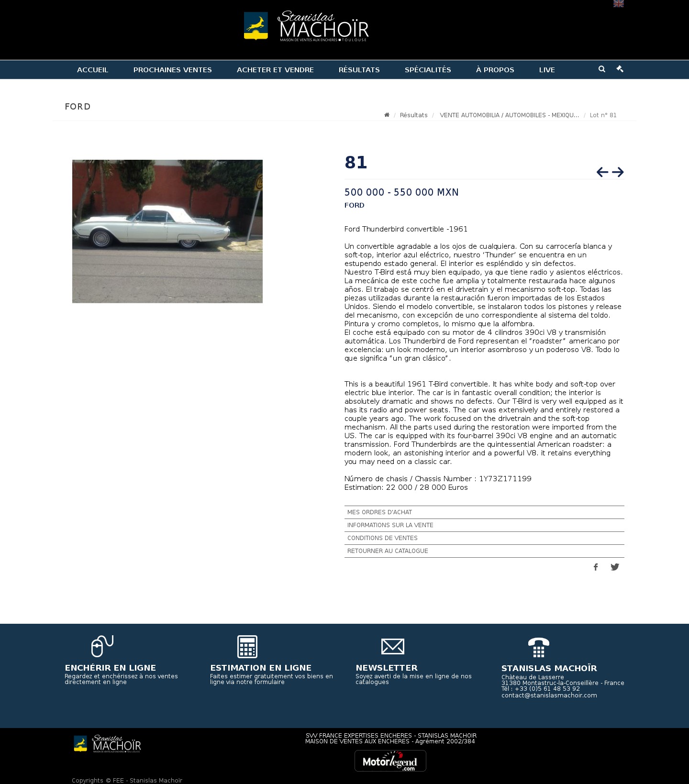Click Estimation: 22 000 / 28 000 Euros
Viewport: 689px width, 784px height.
click(x=406, y=487)
